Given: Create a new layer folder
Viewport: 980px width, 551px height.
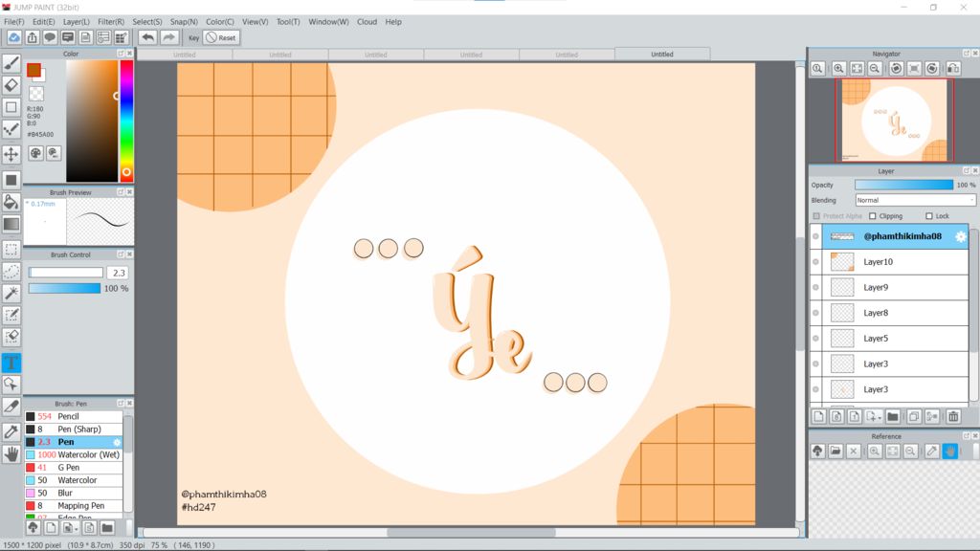Looking at the screenshot, I should (x=893, y=417).
